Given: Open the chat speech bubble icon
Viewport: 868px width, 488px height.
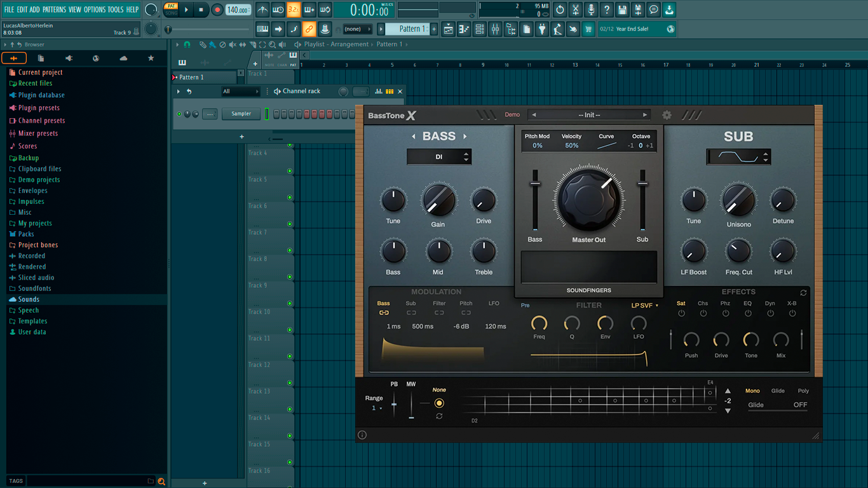Looking at the screenshot, I should [654, 10].
